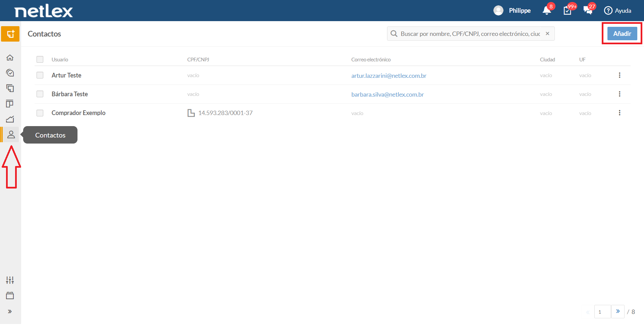Open the sliders settings icon in the sidebar
This screenshot has width=644, height=325.
pyautogui.click(x=10, y=280)
